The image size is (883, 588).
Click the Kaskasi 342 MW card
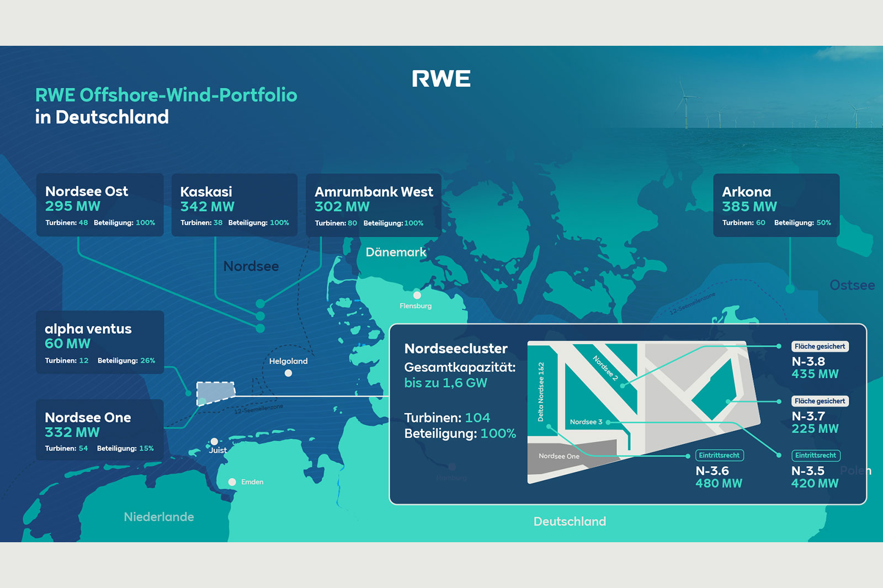tap(234, 205)
